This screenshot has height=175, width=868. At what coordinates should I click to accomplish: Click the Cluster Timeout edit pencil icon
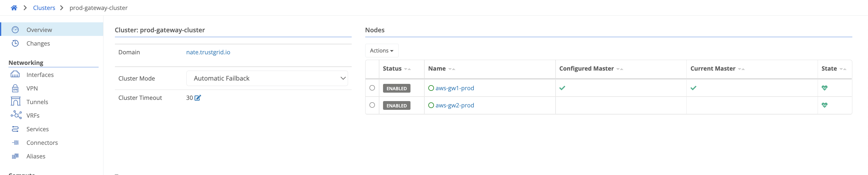198,98
